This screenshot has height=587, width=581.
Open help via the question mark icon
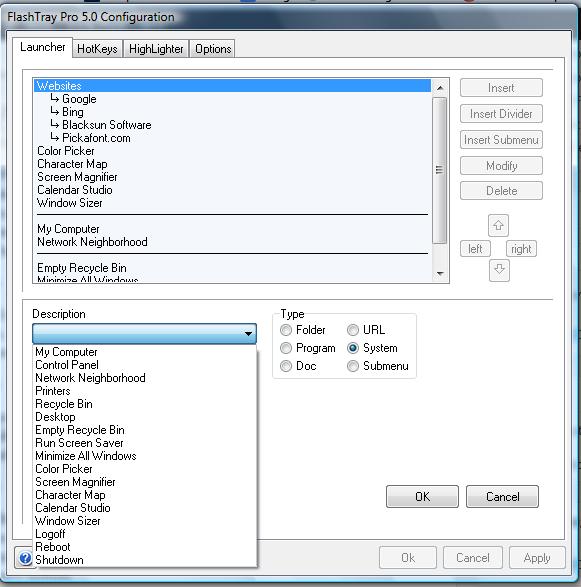pos(25,558)
